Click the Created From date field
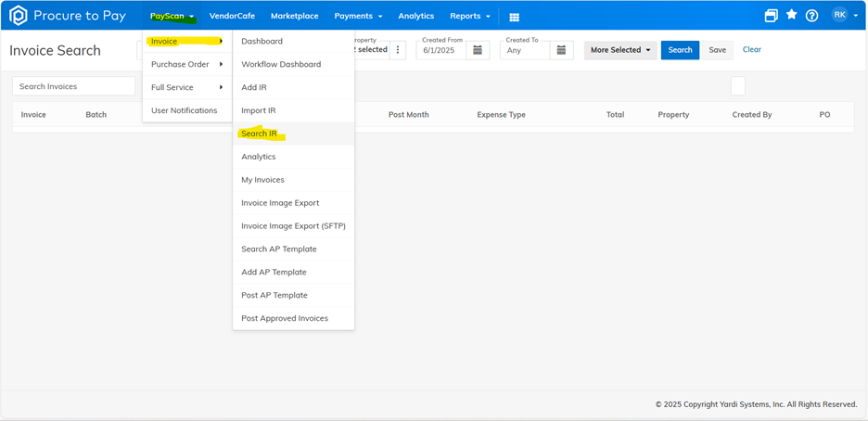Viewport: 868px width, 421px height. tap(441, 50)
